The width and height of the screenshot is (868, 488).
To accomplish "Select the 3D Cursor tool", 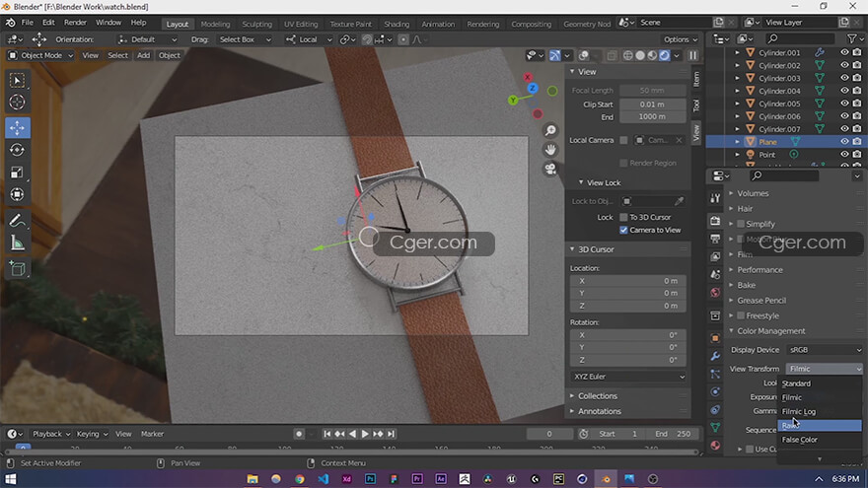I will tap(17, 103).
